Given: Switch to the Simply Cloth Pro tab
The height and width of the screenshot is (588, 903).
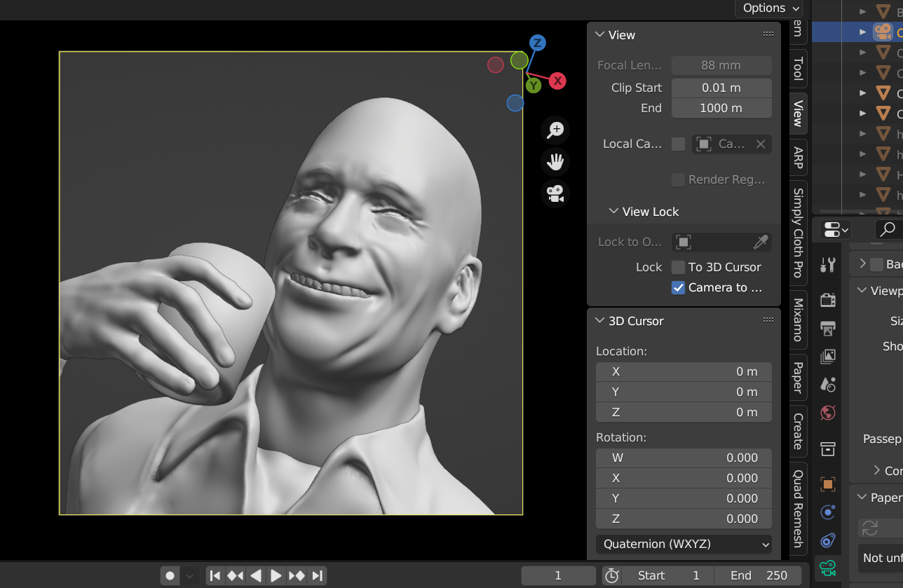Looking at the screenshot, I should tap(798, 233).
